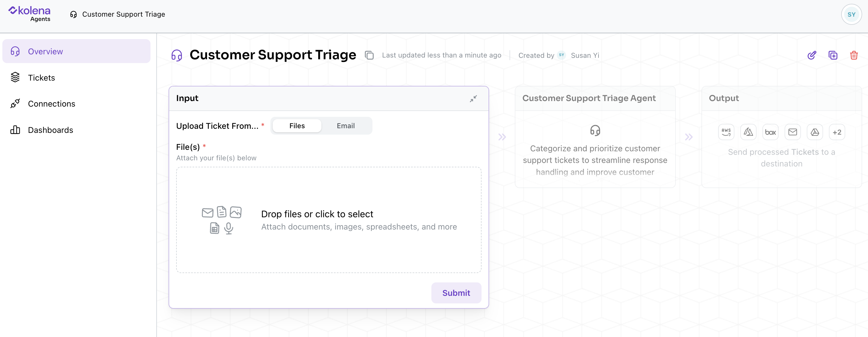
Task: Click the edit pencil icon
Action: pyautogui.click(x=812, y=55)
